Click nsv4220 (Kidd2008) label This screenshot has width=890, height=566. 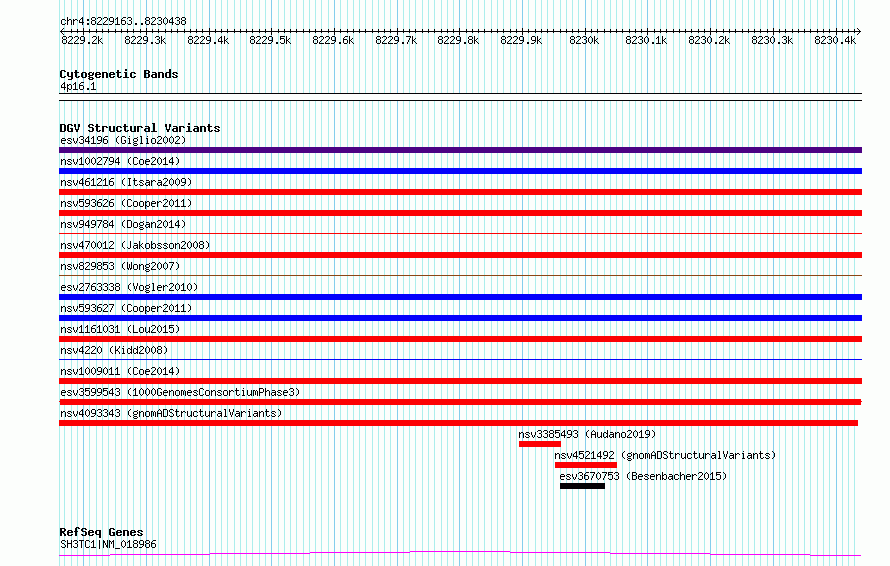point(114,350)
